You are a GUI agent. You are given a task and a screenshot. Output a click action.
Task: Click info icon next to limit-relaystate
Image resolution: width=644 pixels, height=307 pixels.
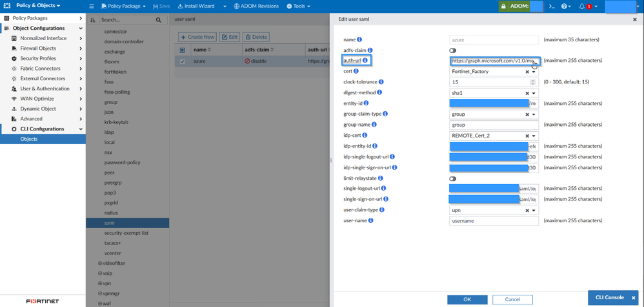[380, 178]
